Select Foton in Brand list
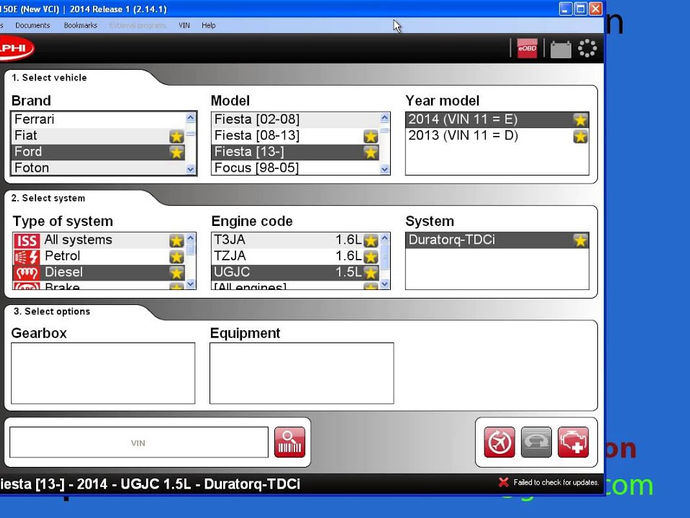 click(x=98, y=168)
